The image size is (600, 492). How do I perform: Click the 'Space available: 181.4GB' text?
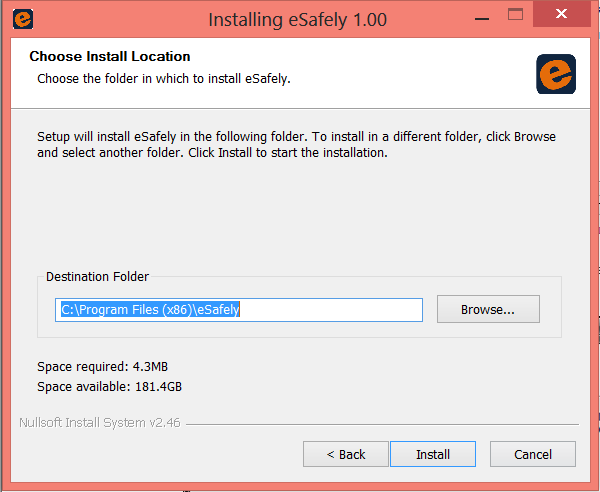[x=109, y=386]
